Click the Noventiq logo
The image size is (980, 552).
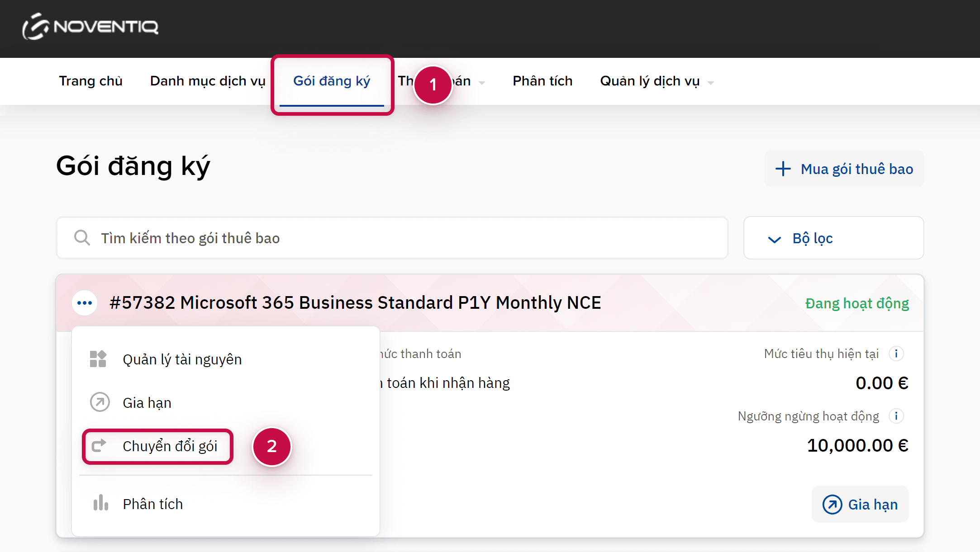tap(90, 27)
